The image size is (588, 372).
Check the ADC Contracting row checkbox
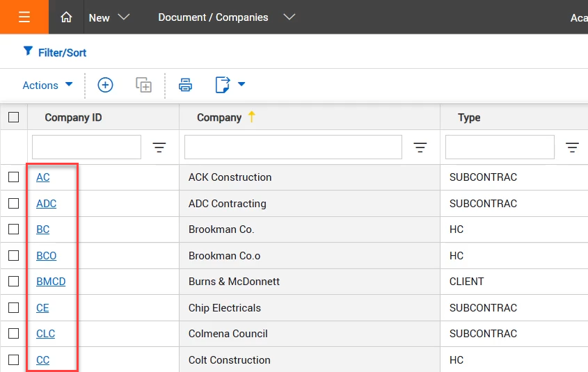tap(13, 204)
